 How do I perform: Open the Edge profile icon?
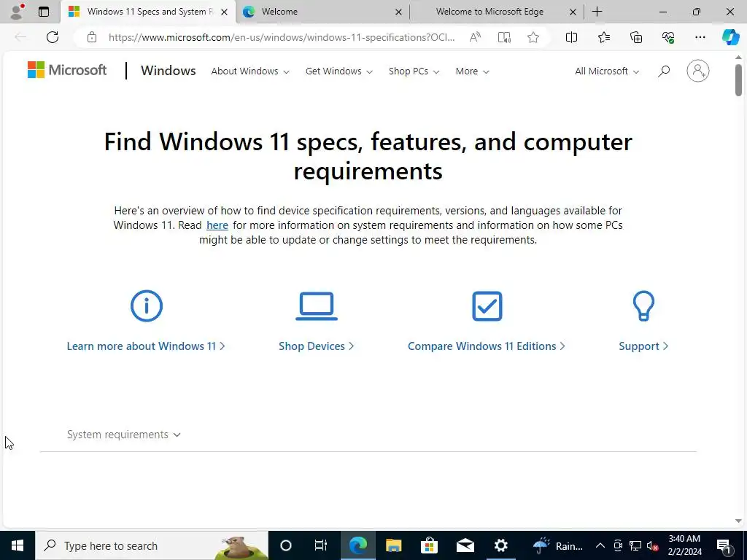[x=18, y=12]
